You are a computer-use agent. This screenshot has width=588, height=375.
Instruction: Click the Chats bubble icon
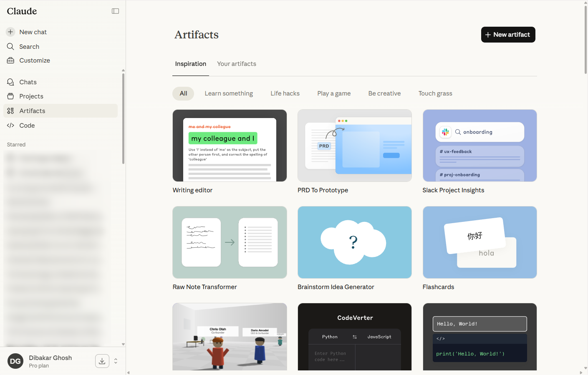pyautogui.click(x=10, y=82)
